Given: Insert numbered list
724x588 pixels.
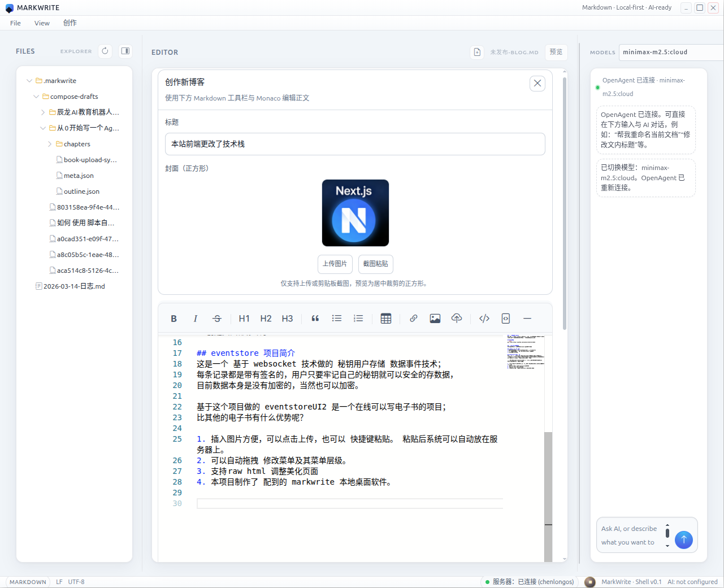Looking at the screenshot, I should click(358, 319).
